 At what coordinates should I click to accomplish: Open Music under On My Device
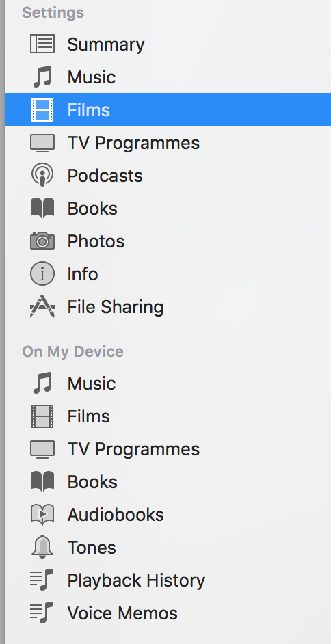click(168, 384)
